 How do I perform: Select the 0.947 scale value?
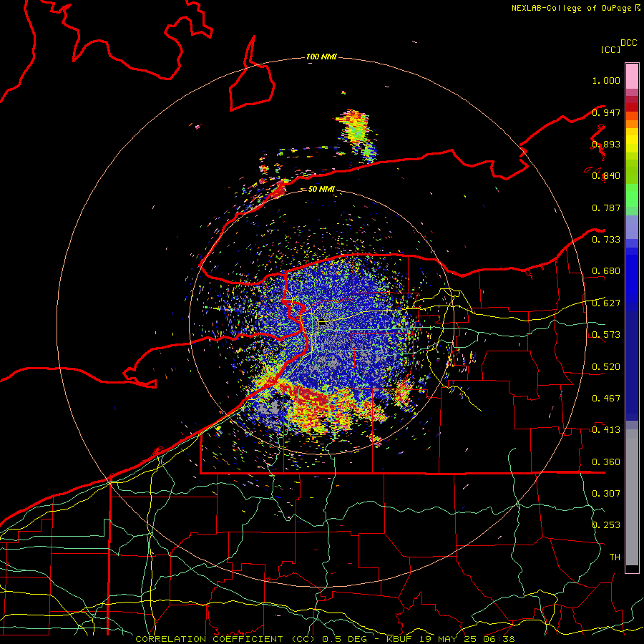(606, 112)
